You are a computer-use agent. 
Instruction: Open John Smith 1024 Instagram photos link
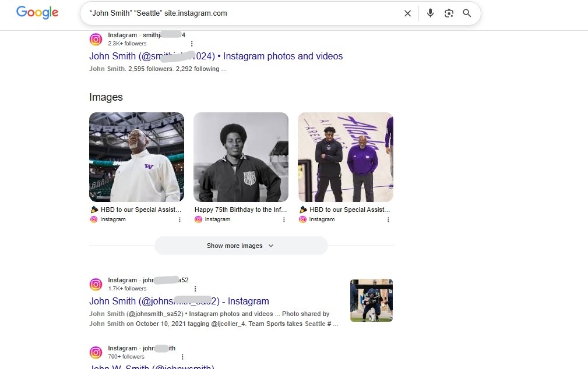[x=216, y=56]
